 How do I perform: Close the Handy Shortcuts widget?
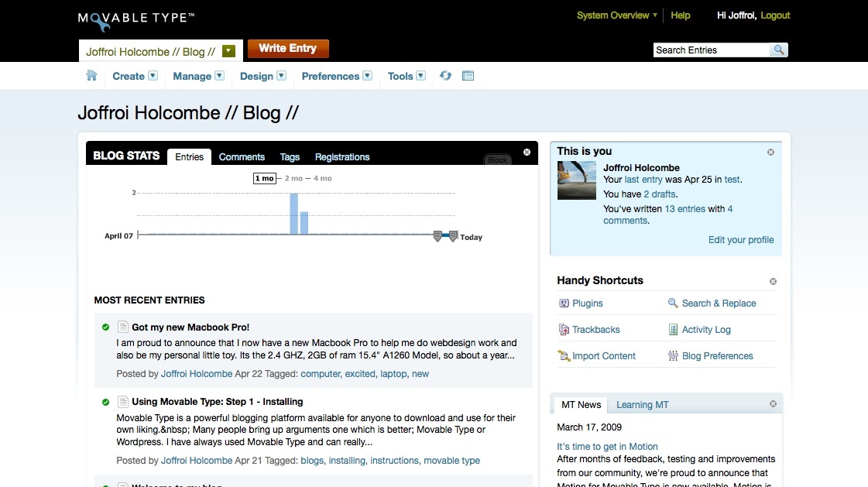click(773, 282)
